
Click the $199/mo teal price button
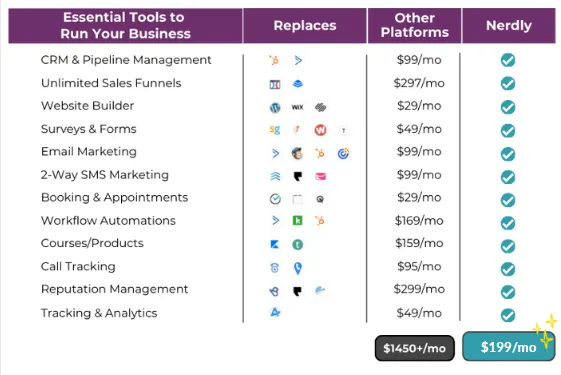508,347
